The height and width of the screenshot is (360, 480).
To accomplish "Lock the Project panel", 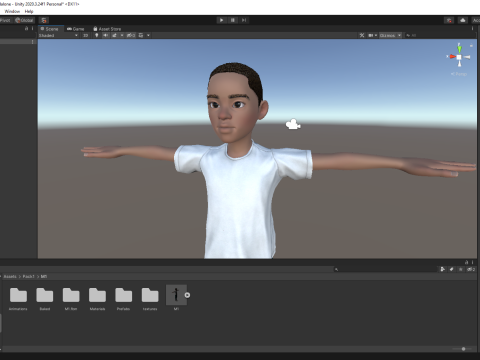I will pos(466,262).
